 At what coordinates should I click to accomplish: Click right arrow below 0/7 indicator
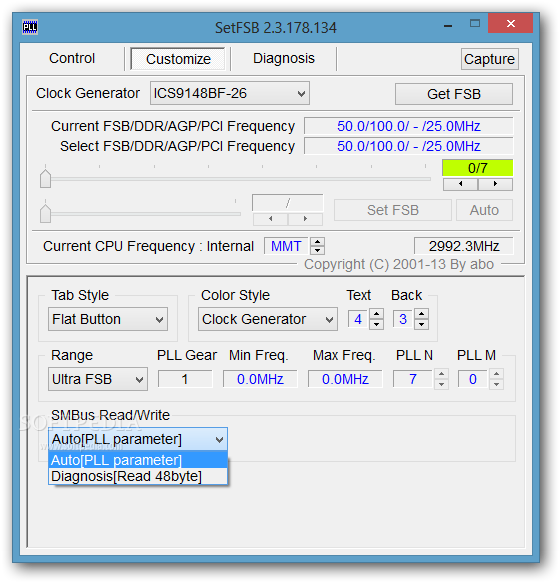tap(495, 184)
